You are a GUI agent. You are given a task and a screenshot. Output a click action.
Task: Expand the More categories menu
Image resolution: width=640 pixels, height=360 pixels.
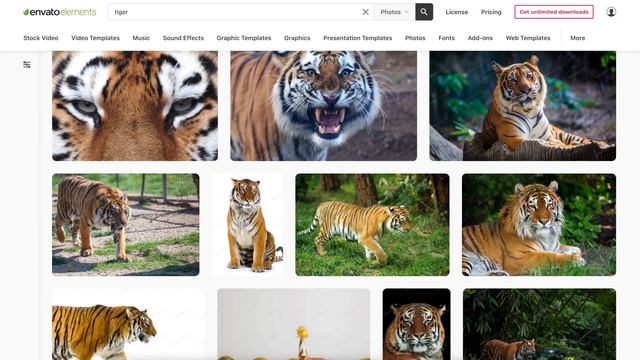click(x=578, y=38)
